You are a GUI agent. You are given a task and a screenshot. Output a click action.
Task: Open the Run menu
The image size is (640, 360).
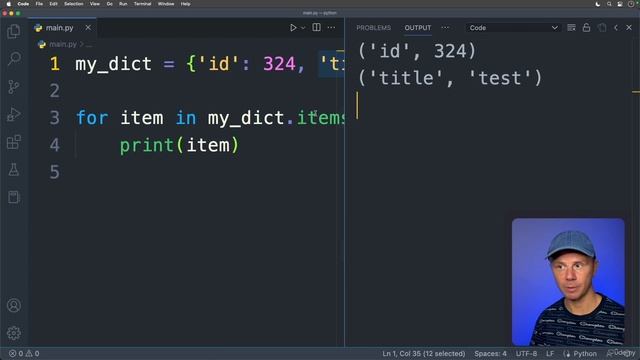(123, 4)
